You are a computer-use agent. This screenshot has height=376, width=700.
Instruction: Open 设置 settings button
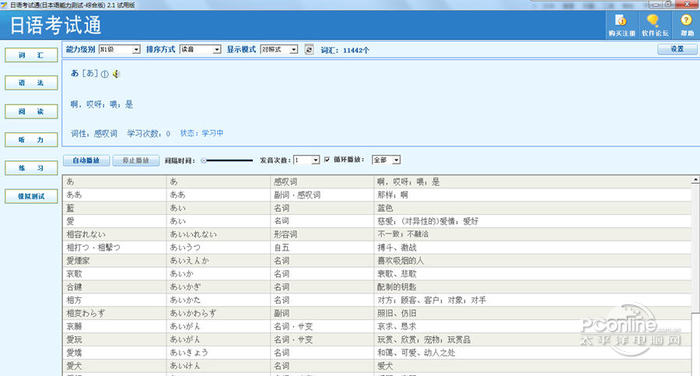click(x=677, y=49)
